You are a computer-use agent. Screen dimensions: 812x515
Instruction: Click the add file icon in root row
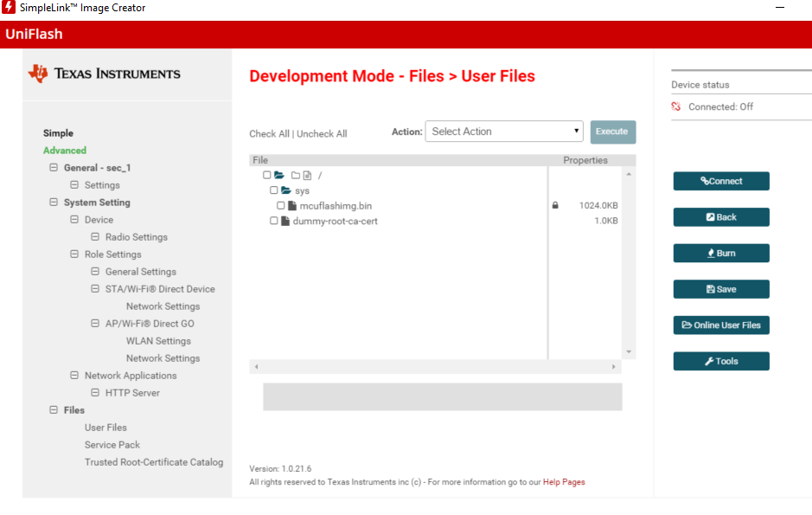pos(307,175)
